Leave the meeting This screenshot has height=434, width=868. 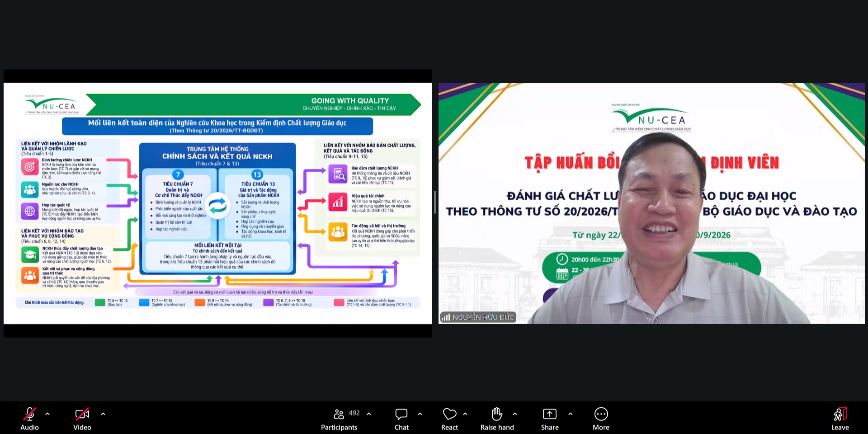click(x=840, y=419)
